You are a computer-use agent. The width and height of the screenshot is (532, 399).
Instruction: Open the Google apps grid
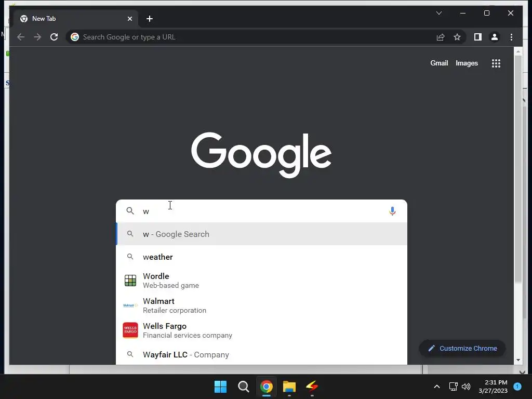(x=496, y=63)
